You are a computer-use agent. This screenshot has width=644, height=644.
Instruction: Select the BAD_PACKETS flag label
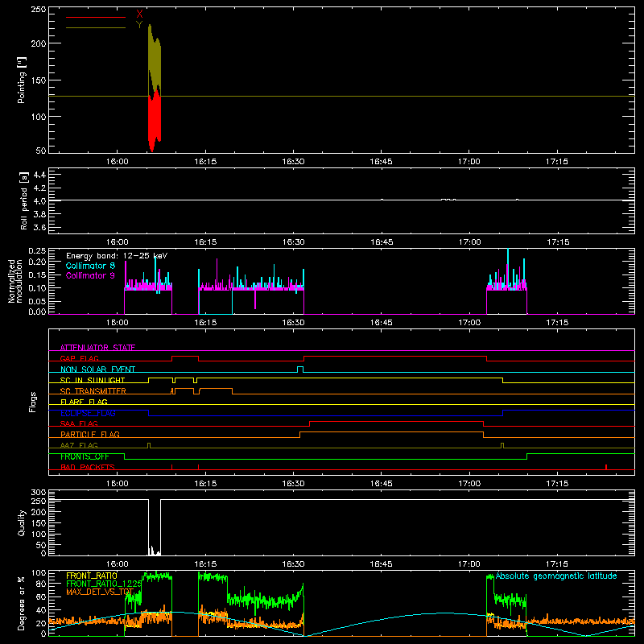pos(88,467)
